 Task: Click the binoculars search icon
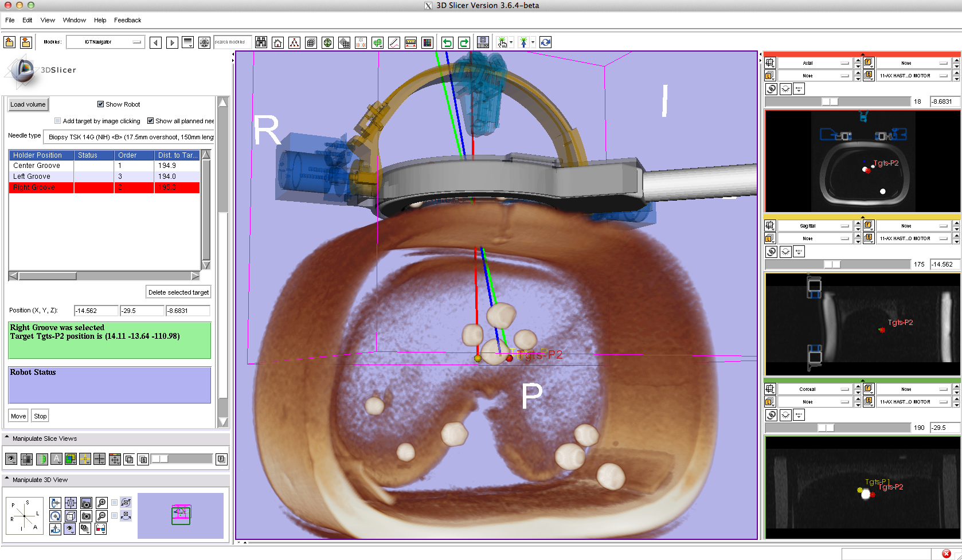tap(261, 42)
